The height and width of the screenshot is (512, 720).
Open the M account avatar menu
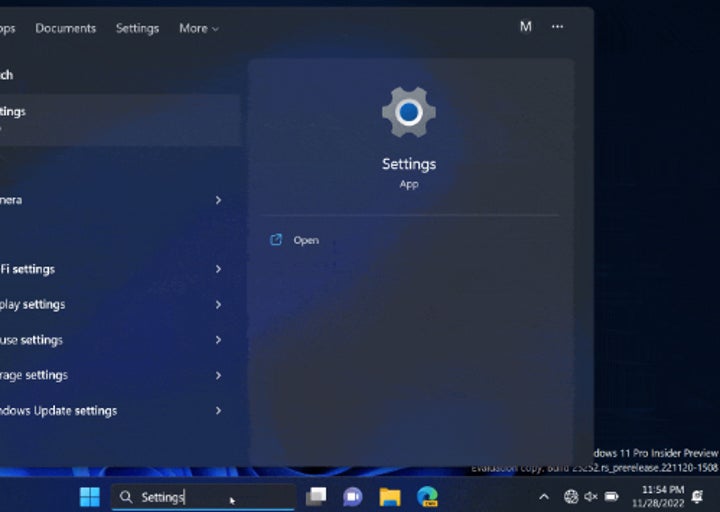tap(525, 27)
